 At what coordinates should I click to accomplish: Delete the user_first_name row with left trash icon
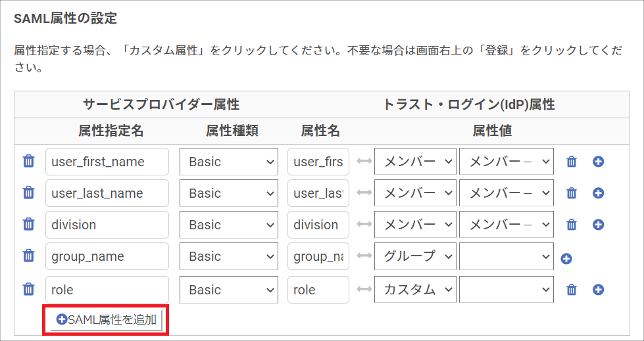coord(28,161)
